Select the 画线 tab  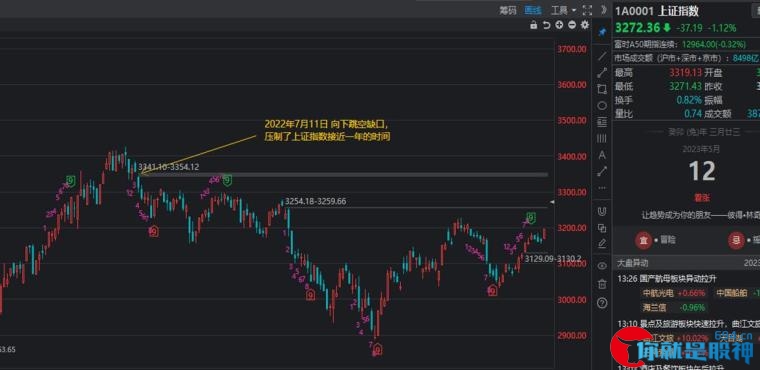coord(533,10)
